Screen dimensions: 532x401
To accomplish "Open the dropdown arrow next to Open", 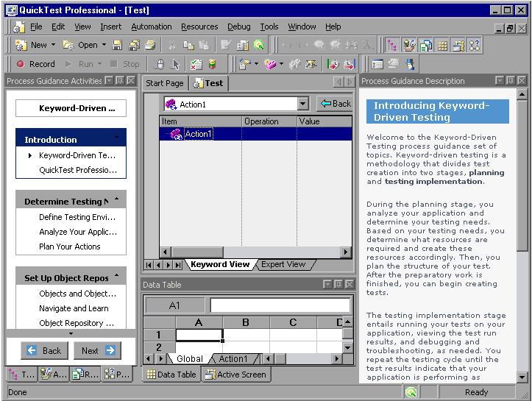I will [x=104, y=45].
